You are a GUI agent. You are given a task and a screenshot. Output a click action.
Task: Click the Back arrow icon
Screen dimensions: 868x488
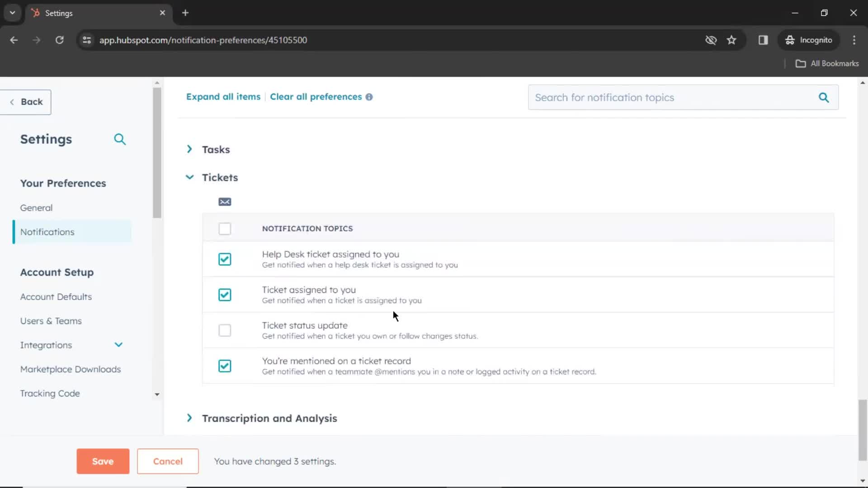pos(13,102)
